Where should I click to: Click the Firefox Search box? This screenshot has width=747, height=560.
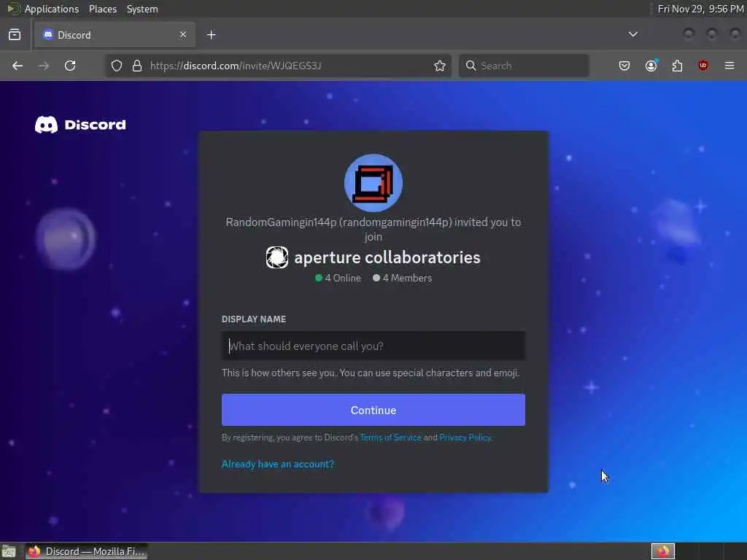524,66
